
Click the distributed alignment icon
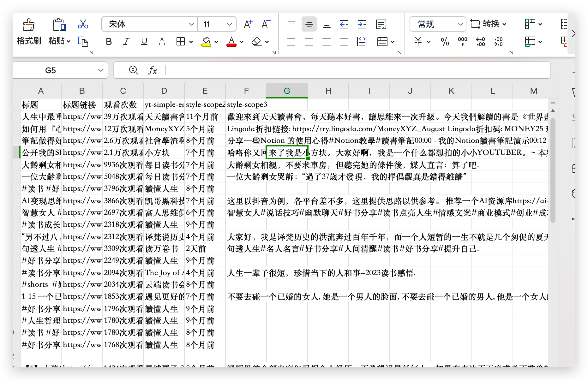(x=362, y=42)
